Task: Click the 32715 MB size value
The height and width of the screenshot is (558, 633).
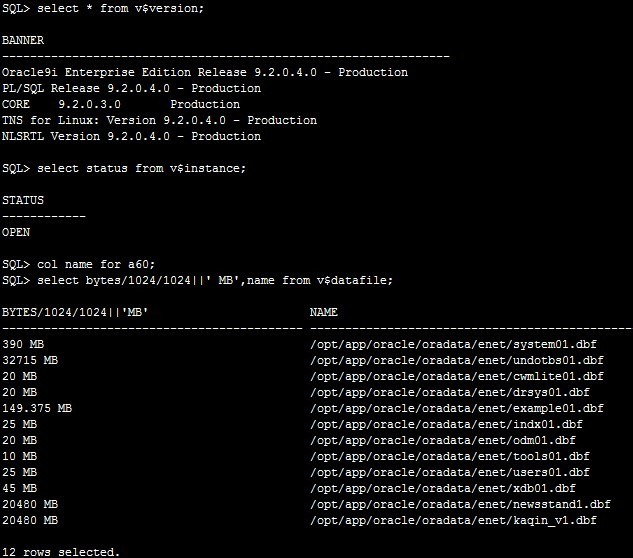Action: tap(30, 360)
